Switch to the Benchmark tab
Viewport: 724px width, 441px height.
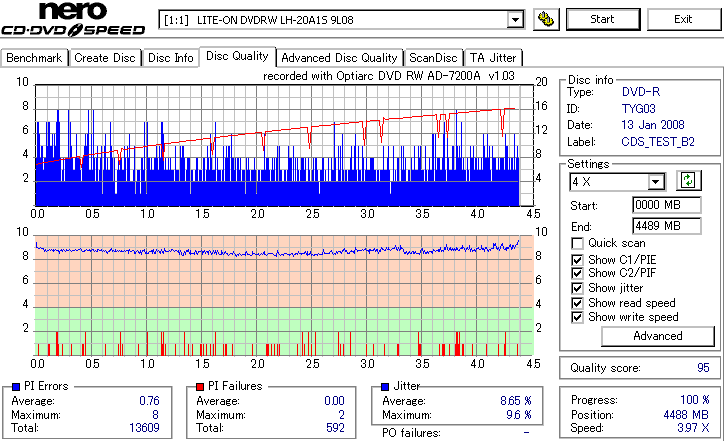click(34, 58)
